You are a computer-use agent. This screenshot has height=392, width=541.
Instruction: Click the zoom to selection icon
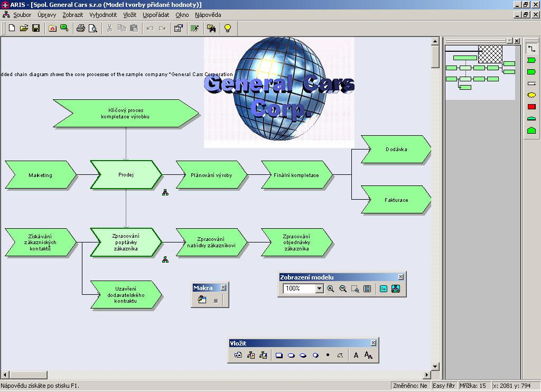pyautogui.click(x=355, y=289)
